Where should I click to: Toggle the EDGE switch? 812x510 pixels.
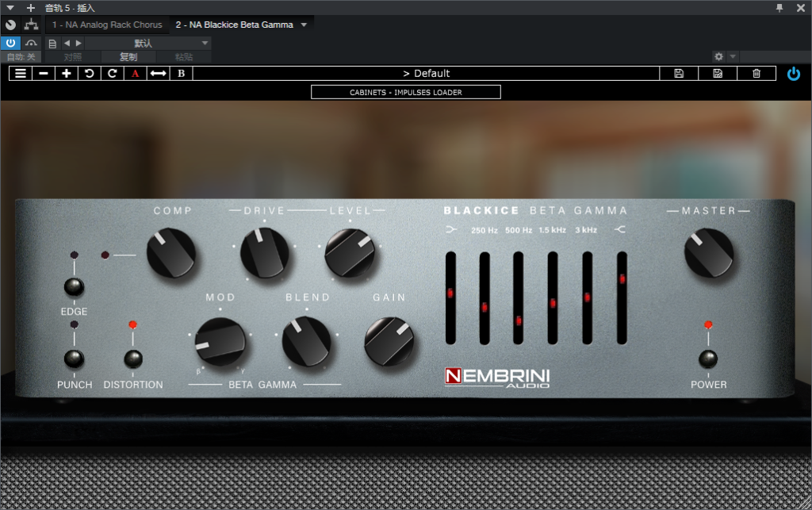(74, 287)
